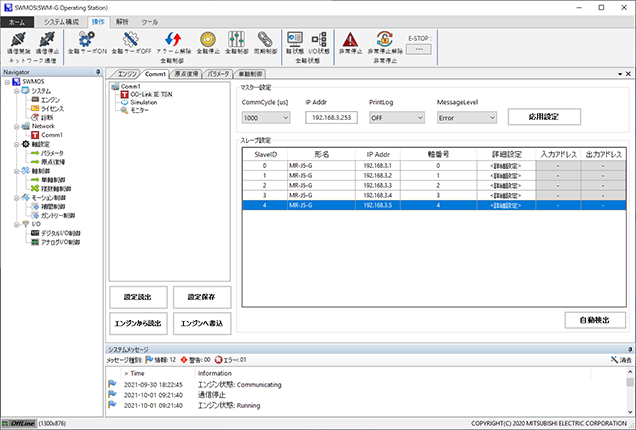This screenshot has height=430, width=636.
Task: Toggle エラー message filter
Action: click(x=230, y=360)
